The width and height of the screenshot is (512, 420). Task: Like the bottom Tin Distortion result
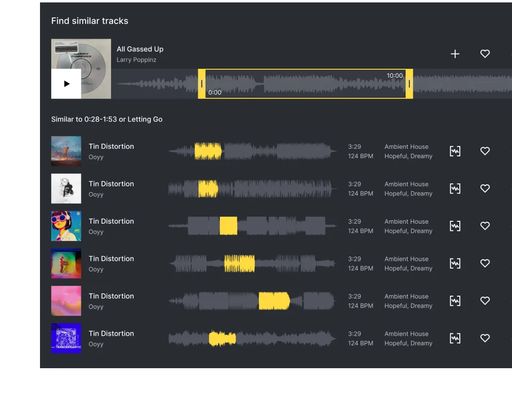click(485, 338)
